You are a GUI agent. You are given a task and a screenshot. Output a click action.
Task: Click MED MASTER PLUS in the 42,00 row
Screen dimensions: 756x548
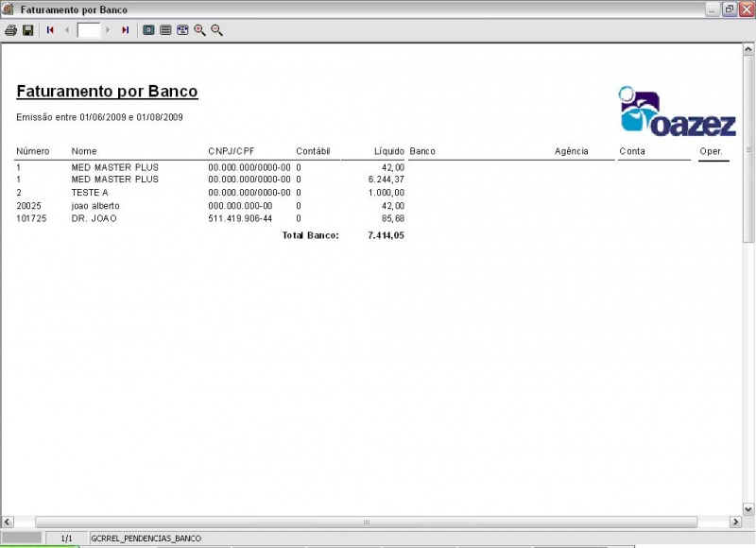tap(114, 168)
